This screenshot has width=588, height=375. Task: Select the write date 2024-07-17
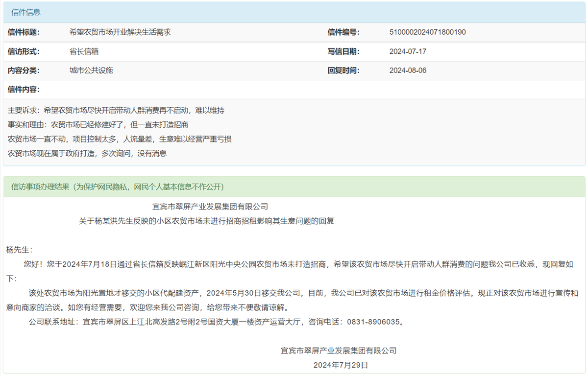[x=408, y=51]
